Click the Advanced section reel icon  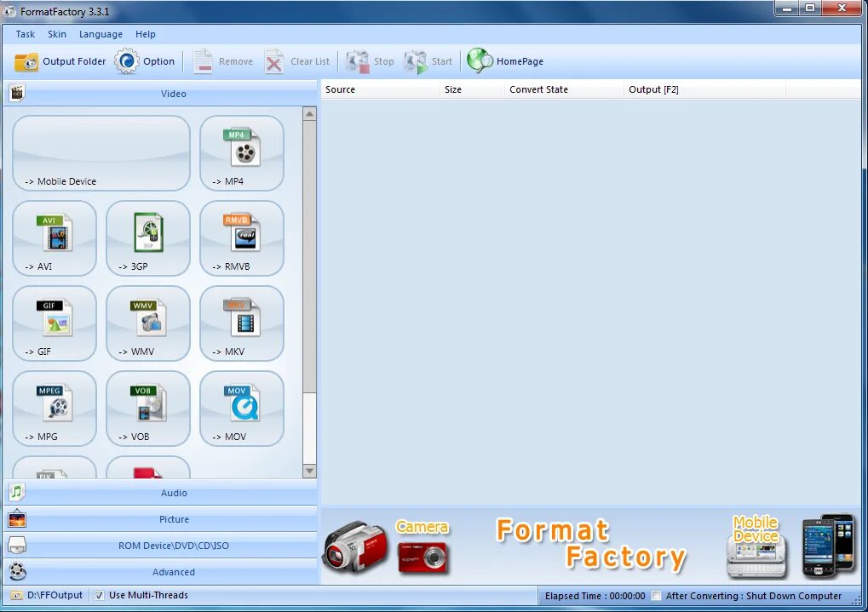coord(17,571)
